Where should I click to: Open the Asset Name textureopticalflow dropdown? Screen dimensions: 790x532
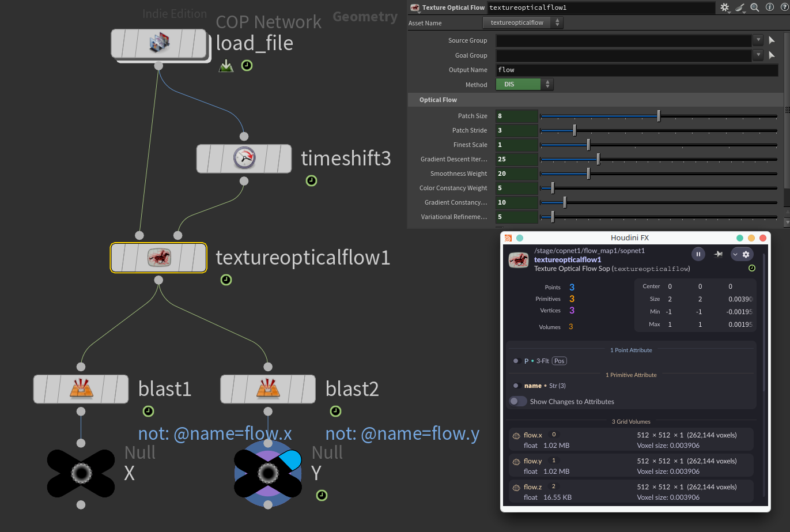(523, 22)
